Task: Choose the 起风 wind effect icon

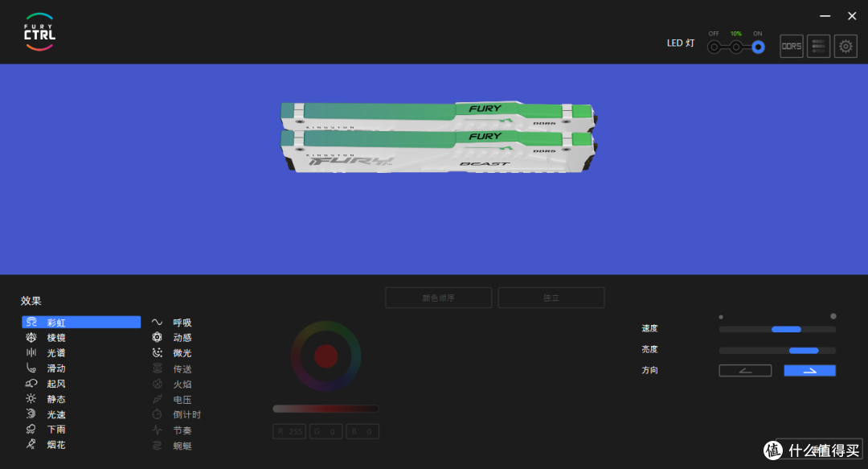Action: [x=31, y=383]
